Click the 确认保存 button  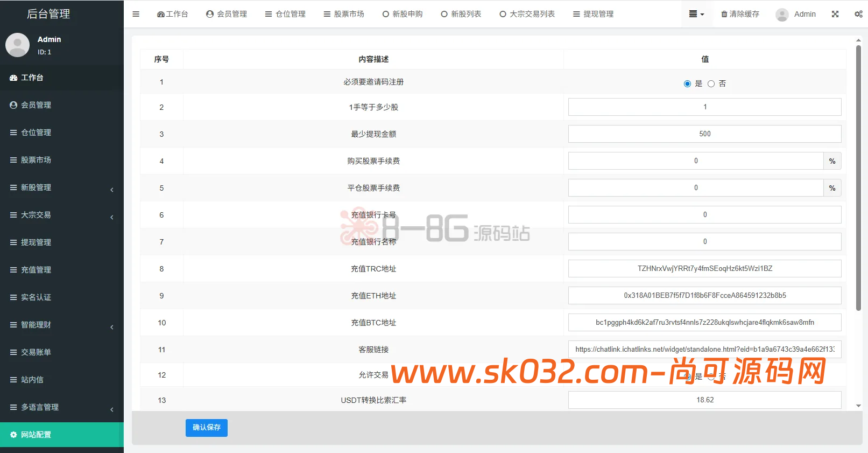[x=207, y=428]
